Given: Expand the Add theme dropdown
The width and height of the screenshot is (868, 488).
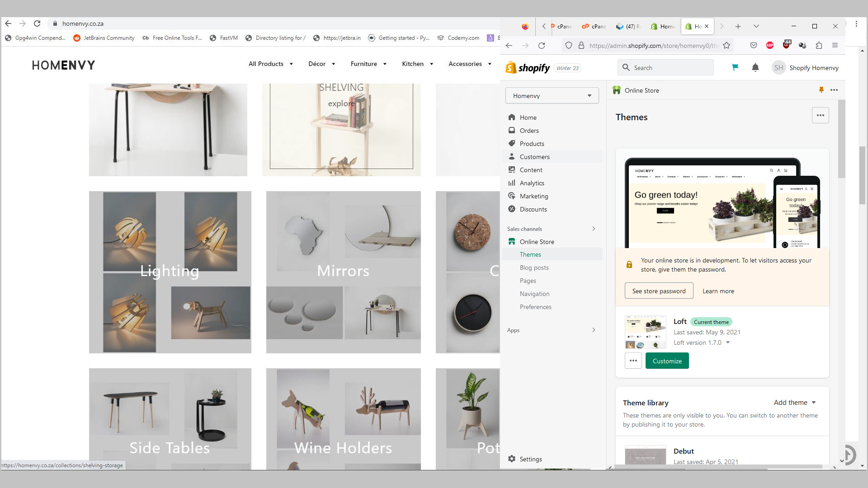Looking at the screenshot, I should click(x=795, y=403).
